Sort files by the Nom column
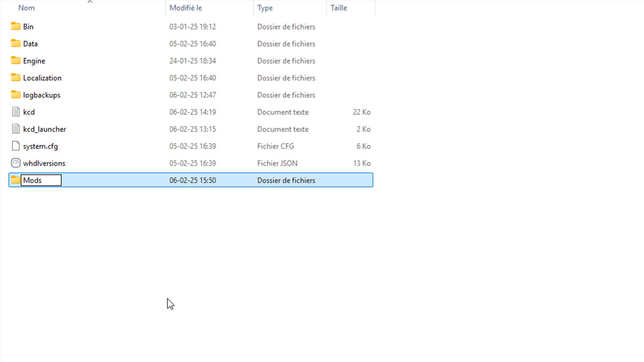644x362 pixels. 27,8
